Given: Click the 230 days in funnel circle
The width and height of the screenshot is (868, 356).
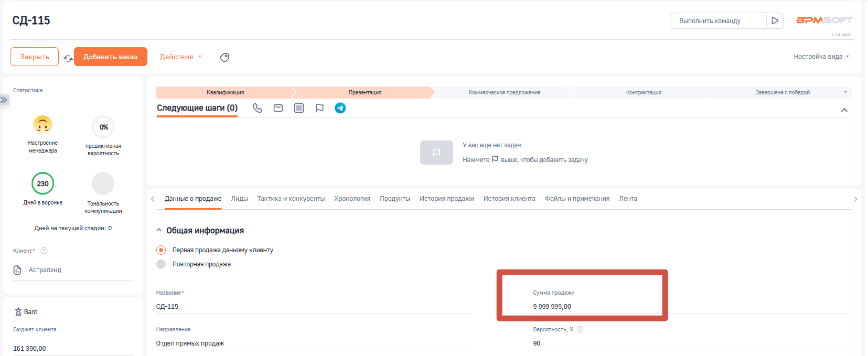Looking at the screenshot, I should [x=43, y=184].
